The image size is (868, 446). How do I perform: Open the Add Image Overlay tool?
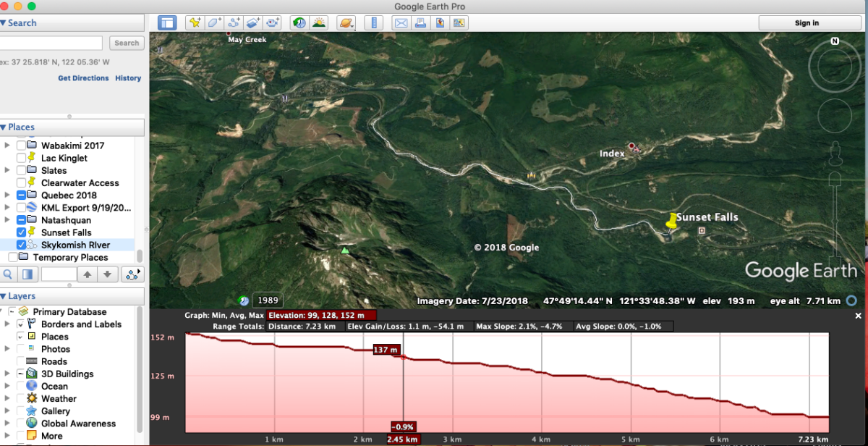point(252,22)
